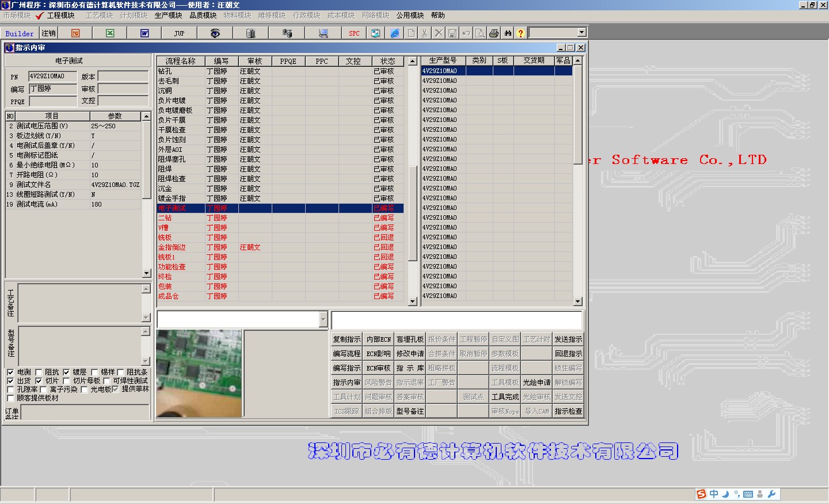829x504 pixels.
Task: Click the PN input field
Action: pyautogui.click(x=52, y=76)
